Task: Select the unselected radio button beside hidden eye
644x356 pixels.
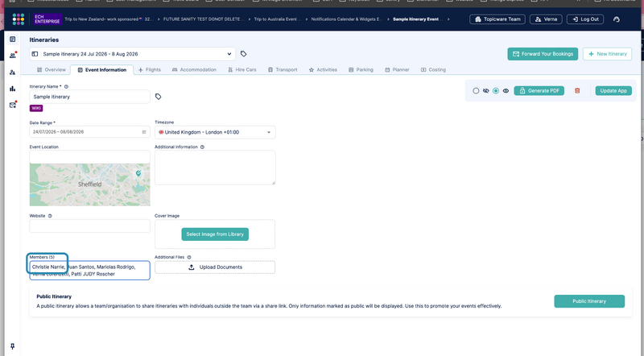Action: click(x=476, y=91)
